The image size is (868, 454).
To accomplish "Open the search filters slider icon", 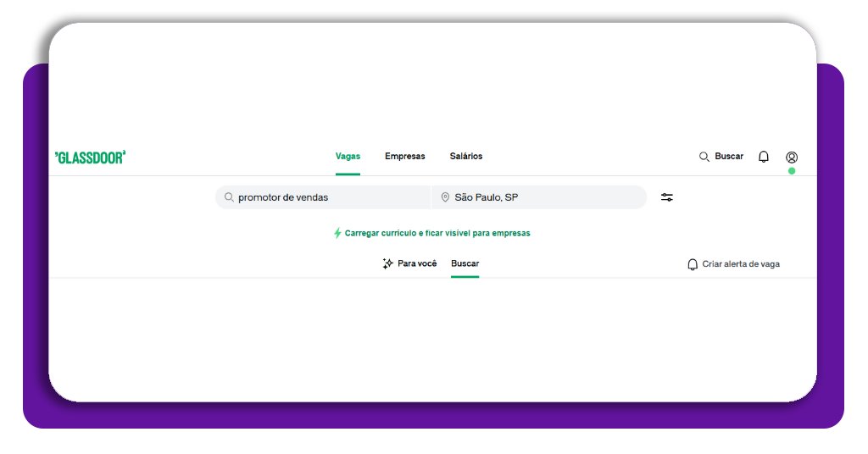I will 667,197.
